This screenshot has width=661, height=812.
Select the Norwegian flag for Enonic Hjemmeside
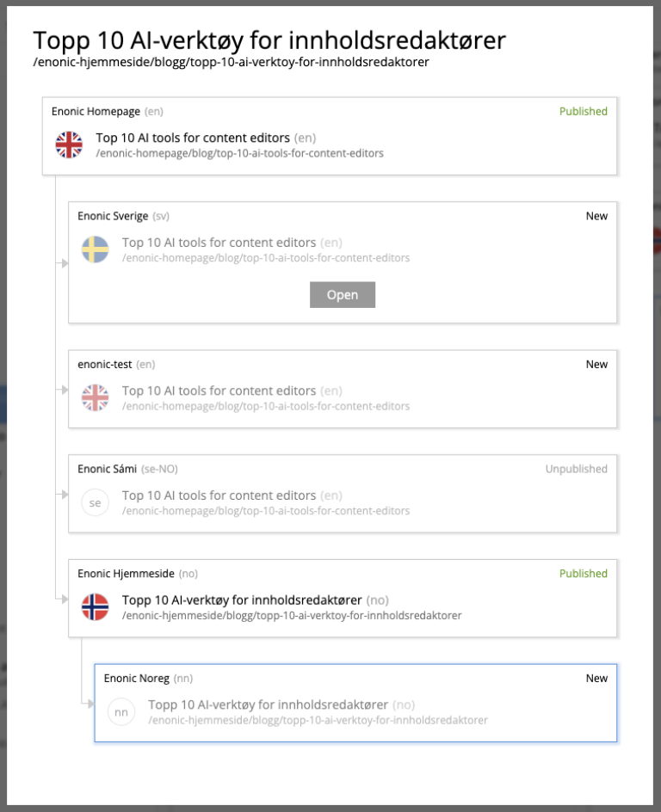(x=95, y=606)
